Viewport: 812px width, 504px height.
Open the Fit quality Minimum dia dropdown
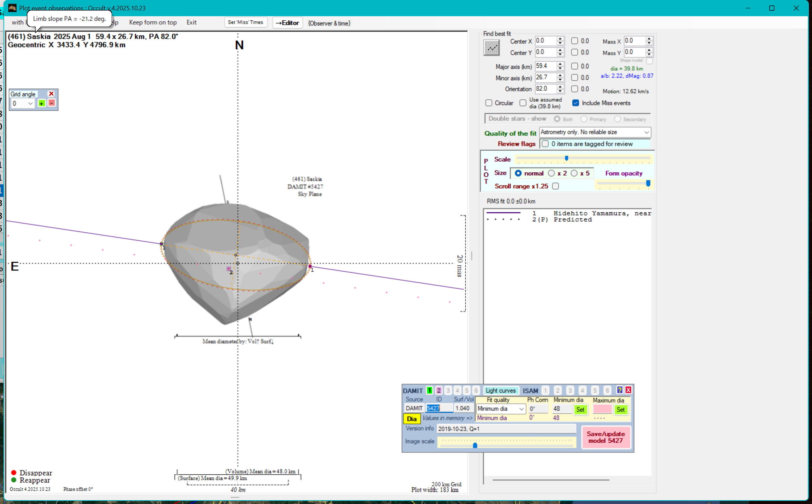coord(521,409)
